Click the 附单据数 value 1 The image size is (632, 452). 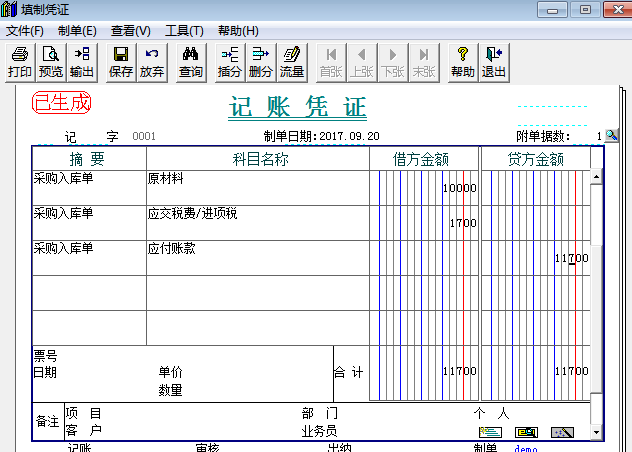click(x=599, y=136)
